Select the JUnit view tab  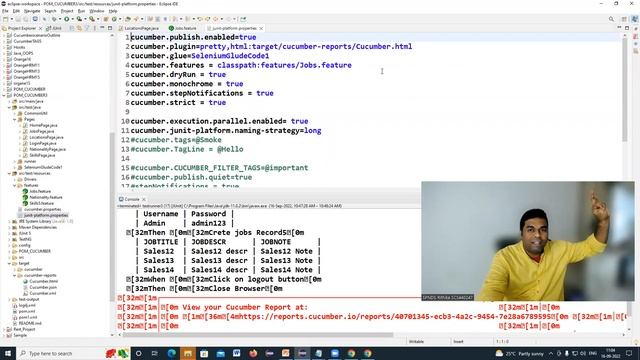pos(54,28)
